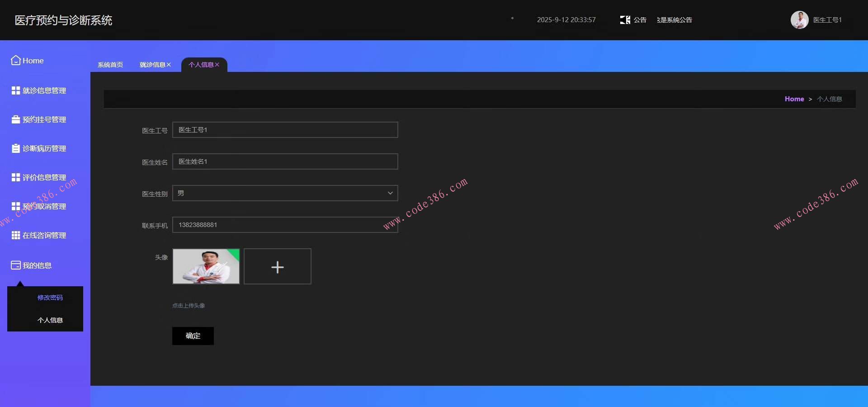868x407 pixels.
Task: Click the 医生工号 input field
Action: click(285, 130)
